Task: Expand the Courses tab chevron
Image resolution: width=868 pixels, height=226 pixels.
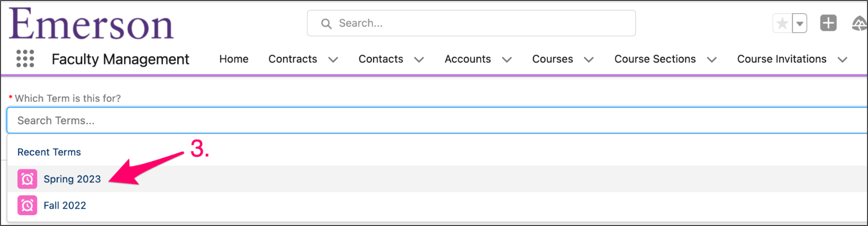Action: tap(589, 60)
